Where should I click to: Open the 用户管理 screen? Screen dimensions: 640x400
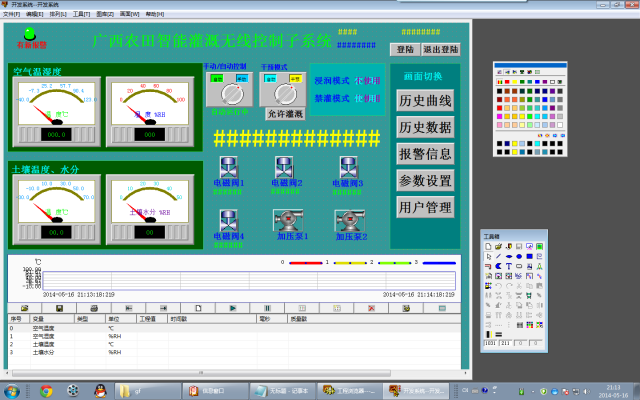(x=425, y=207)
